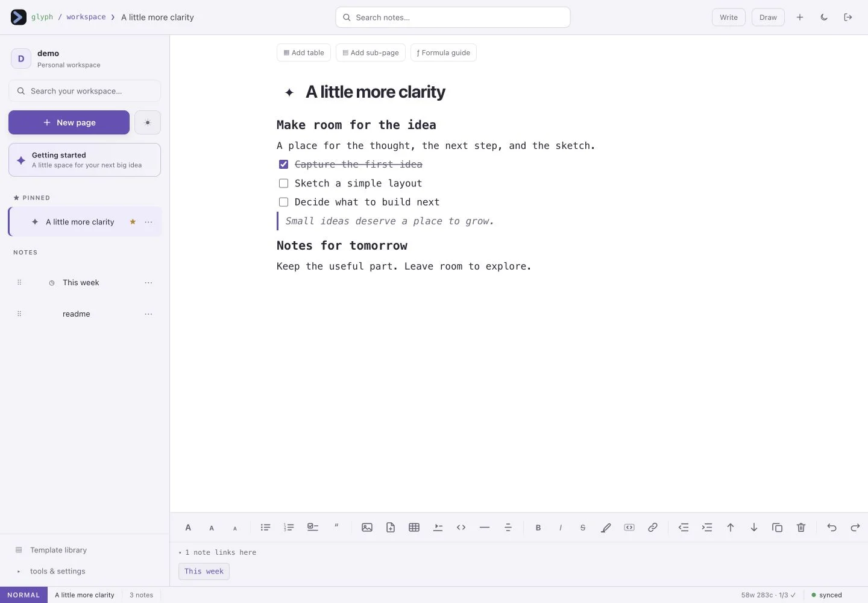Open the 'This week' backlink chip
The image size is (868, 603).
pos(204,571)
